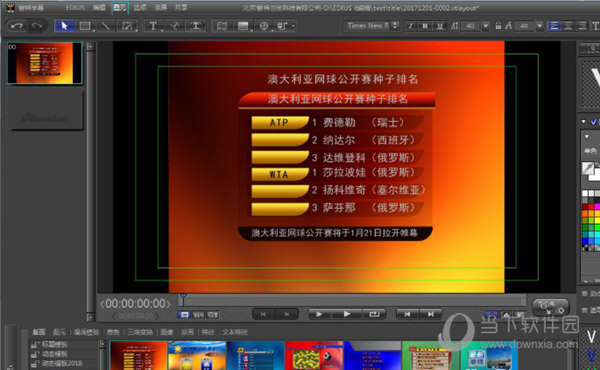
Task: Toggle bold text formatting
Action: point(425,26)
